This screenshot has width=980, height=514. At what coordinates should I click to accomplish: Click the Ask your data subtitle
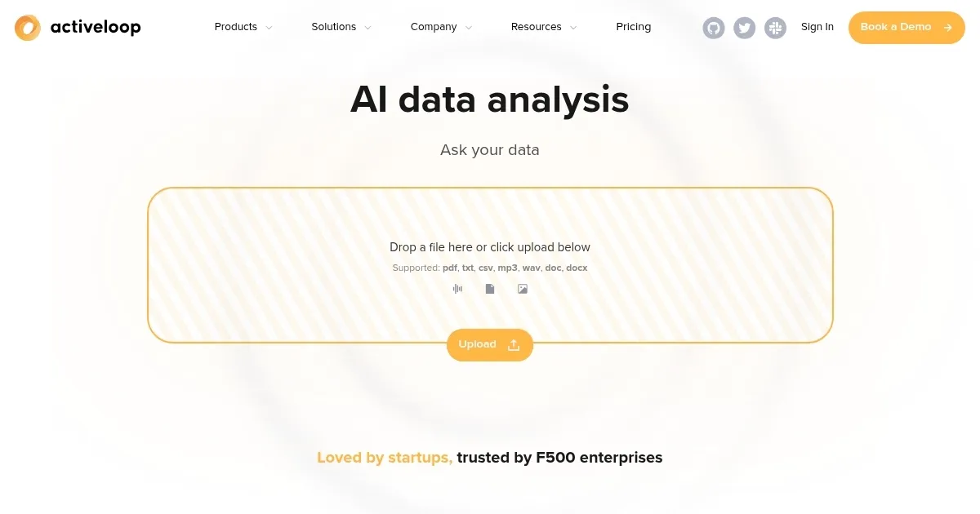tap(490, 149)
